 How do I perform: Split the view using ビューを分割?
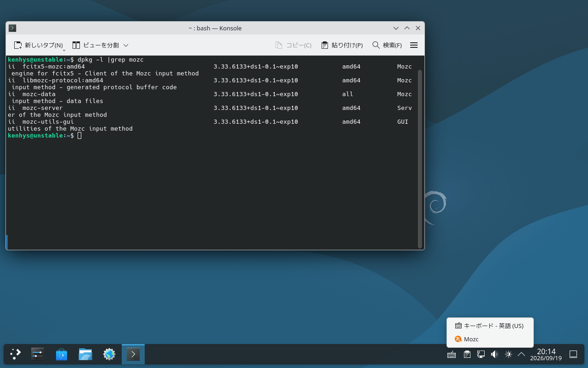pos(96,45)
